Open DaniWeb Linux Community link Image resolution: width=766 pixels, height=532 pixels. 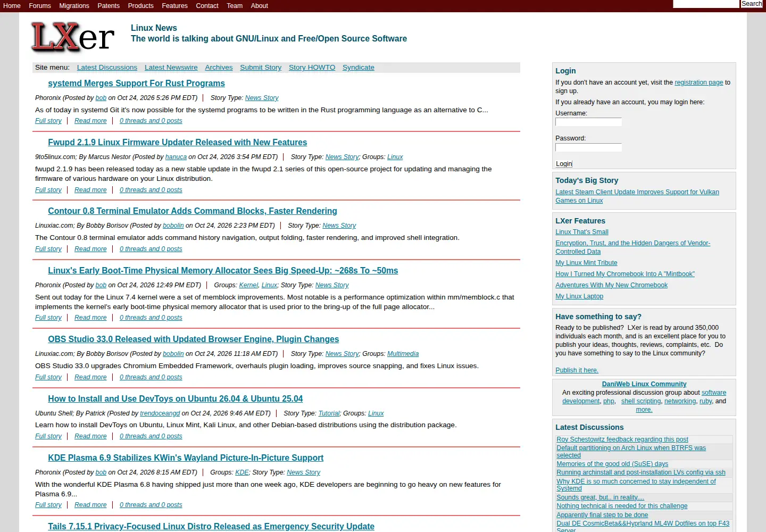tap(644, 384)
